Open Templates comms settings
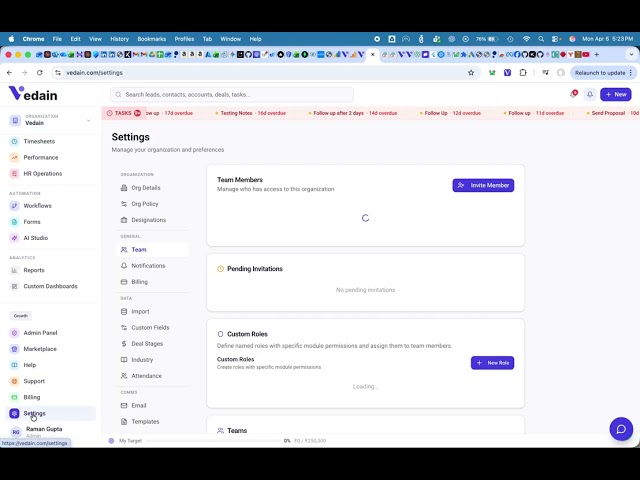 click(x=145, y=422)
